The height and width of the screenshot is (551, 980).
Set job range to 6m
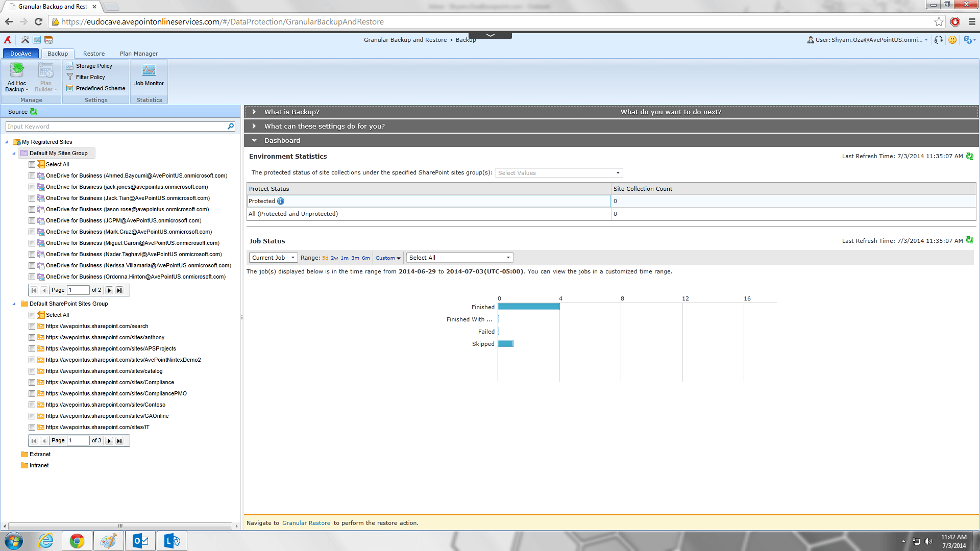pos(366,258)
